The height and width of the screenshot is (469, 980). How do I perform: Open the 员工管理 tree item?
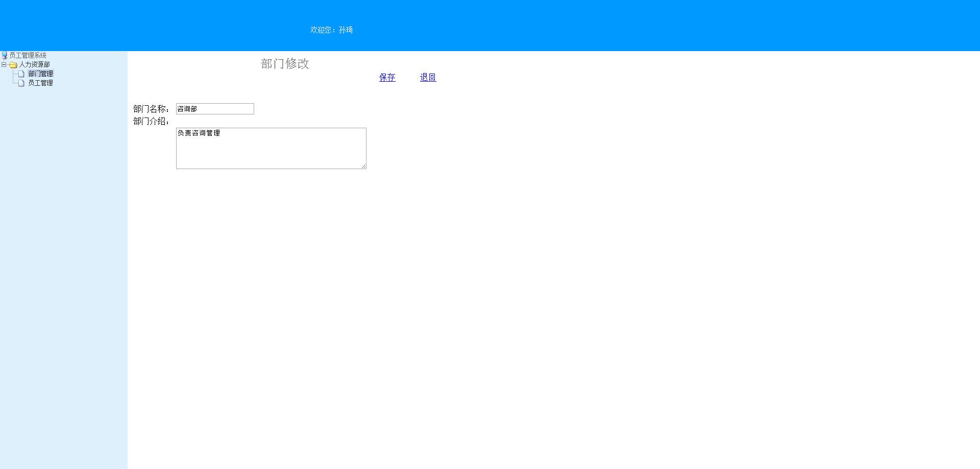click(41, 83)
